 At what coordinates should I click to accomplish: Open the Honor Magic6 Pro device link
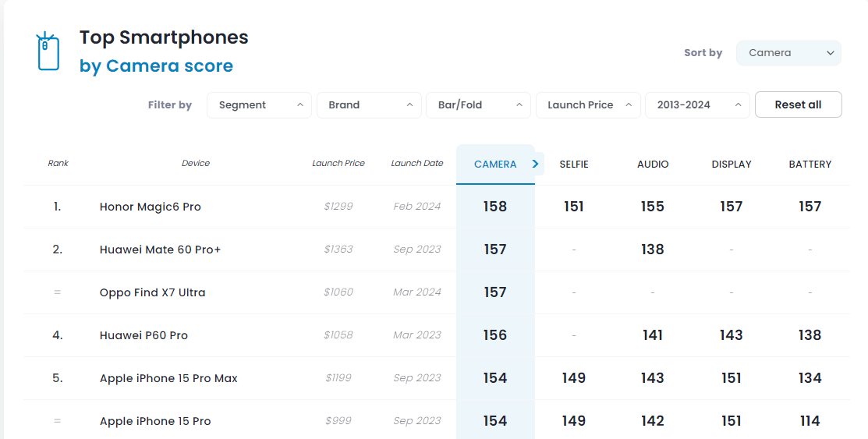point(150,207)
